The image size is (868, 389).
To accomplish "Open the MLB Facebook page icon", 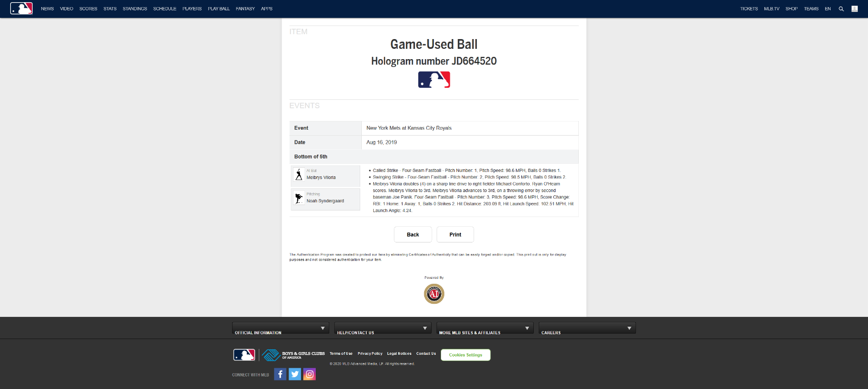I will [x=280, y=374].
